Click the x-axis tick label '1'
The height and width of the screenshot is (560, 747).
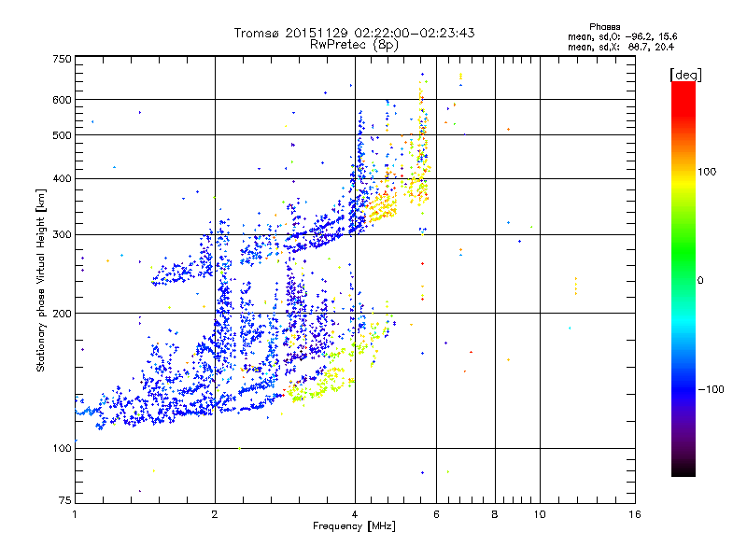click(x=75, y=514)
